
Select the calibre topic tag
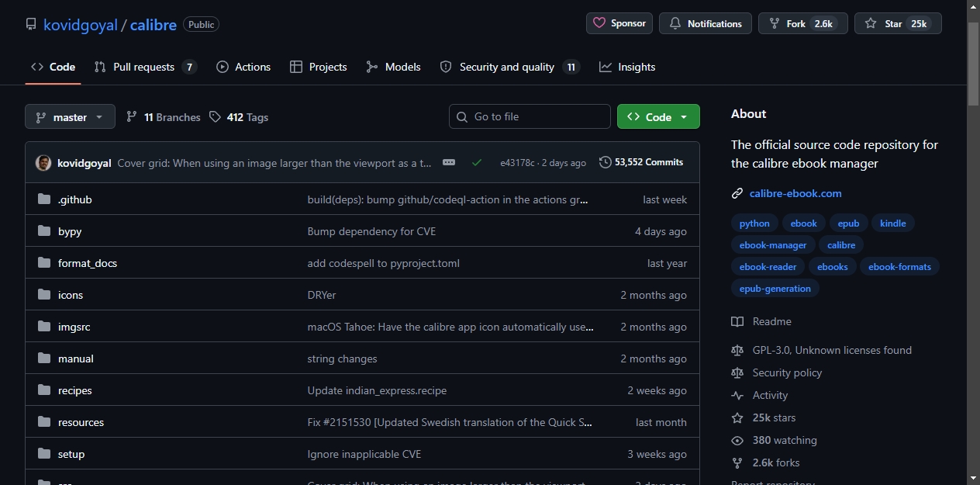[841, 245]
